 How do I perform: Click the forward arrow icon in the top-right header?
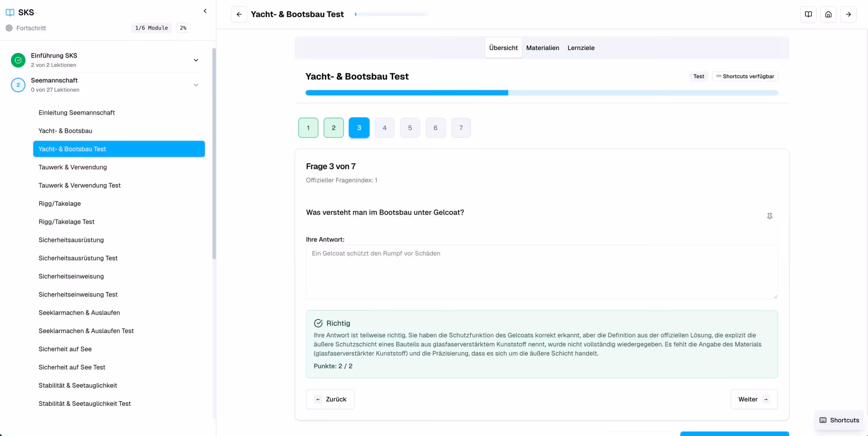tap(848, 14)
